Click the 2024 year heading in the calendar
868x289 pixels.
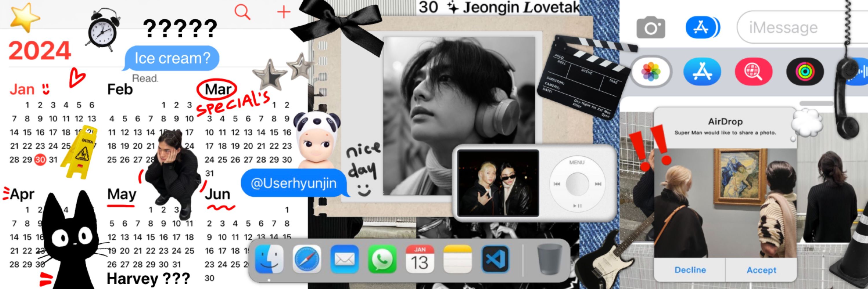[40, 51]
